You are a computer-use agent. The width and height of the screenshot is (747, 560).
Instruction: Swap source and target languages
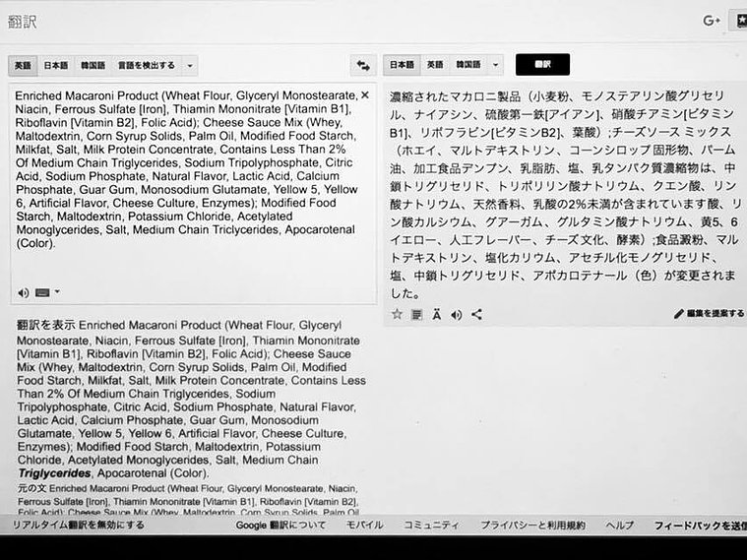[363, 65]
